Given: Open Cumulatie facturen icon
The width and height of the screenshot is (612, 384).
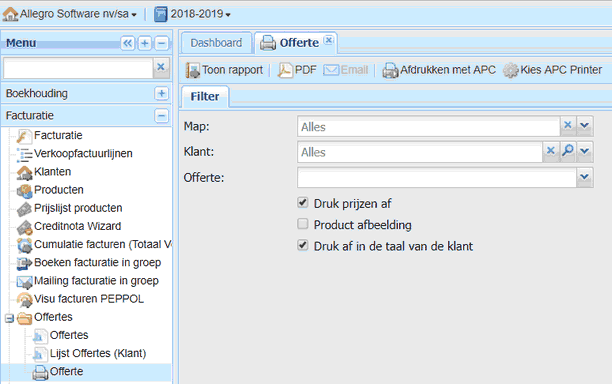Looking at the screenshot, I should (x=24, y=245).
